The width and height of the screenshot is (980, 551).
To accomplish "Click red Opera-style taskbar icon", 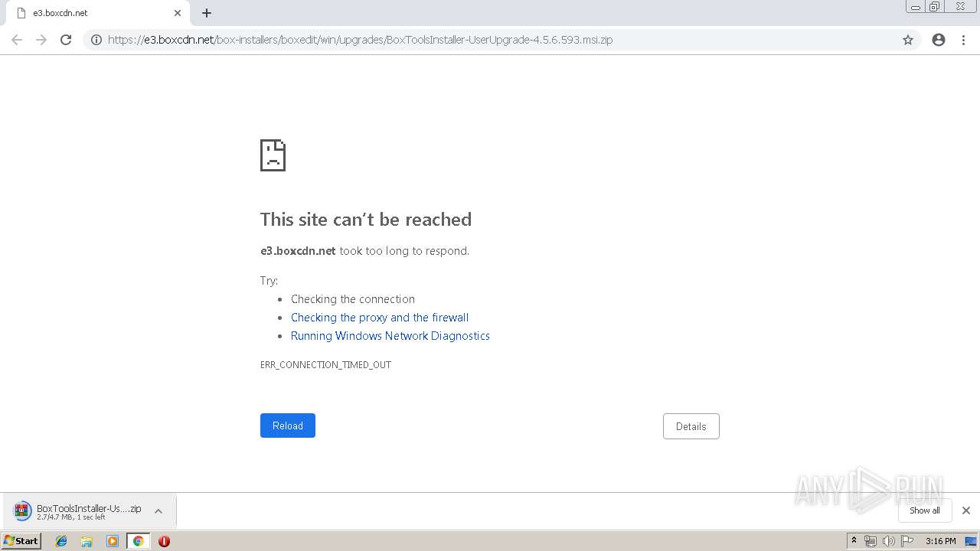I will click(x=164, y=541).
